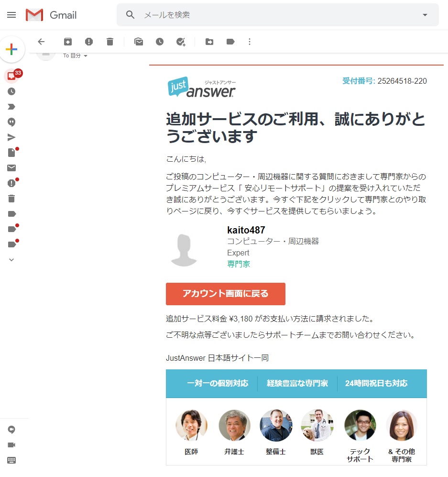Open Sent mail in sidebar

click(x=11, y=137)
